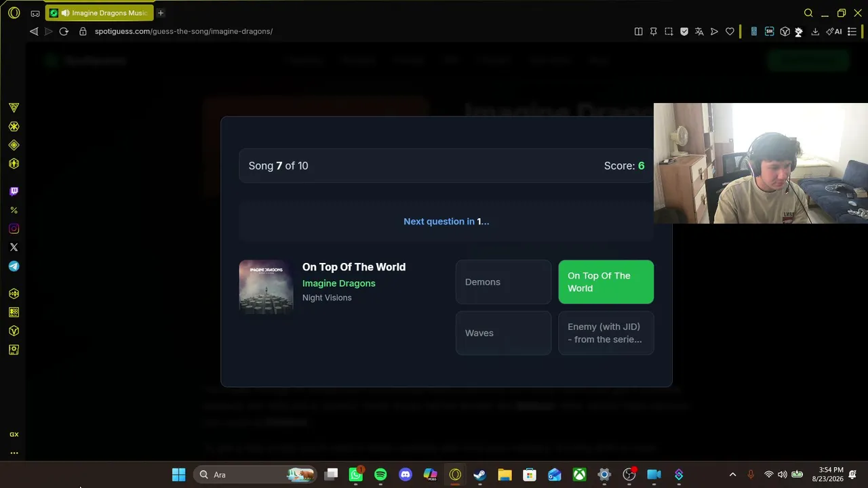Open Telegram in the sidebar
Screen dimensions: 868x488
pos(14,266)
